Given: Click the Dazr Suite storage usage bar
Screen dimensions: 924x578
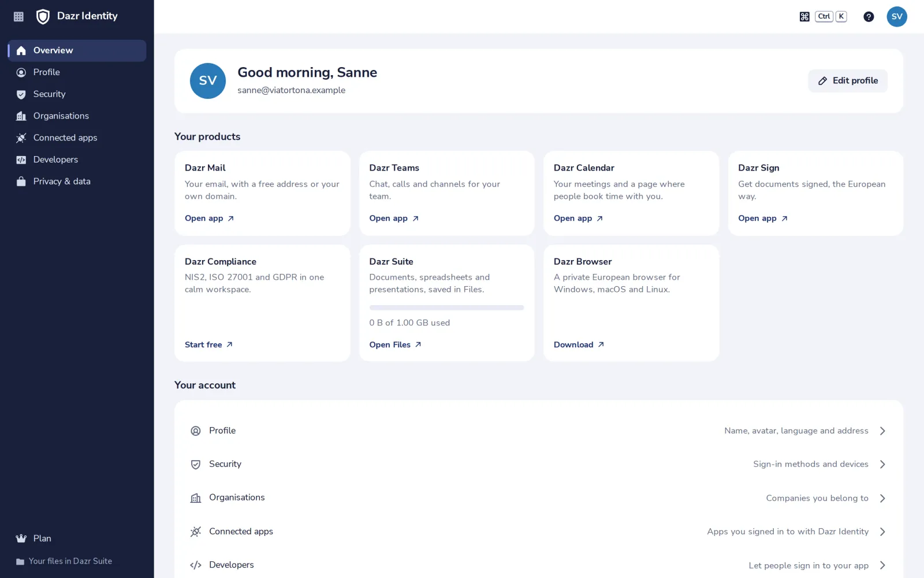Looking at the screenshot, I should click(x=446, y=307).
